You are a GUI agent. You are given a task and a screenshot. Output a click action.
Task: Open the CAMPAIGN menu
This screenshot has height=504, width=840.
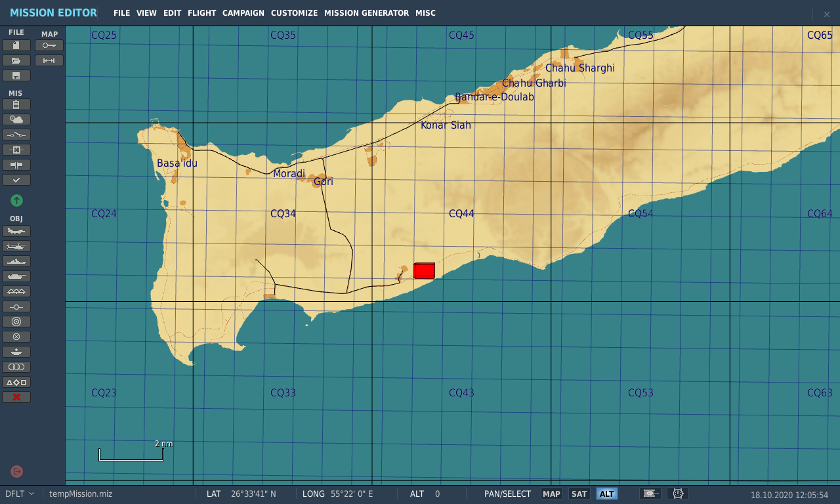[243, 13]
